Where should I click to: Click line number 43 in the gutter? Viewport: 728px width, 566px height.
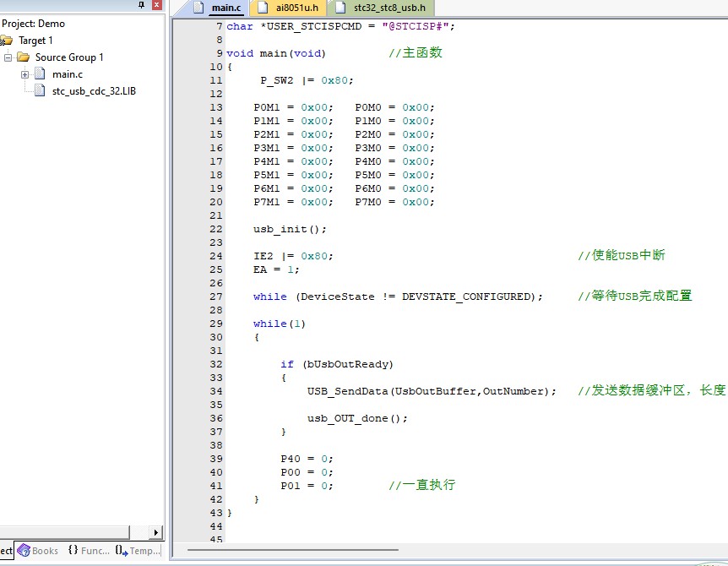click(216, 513)
